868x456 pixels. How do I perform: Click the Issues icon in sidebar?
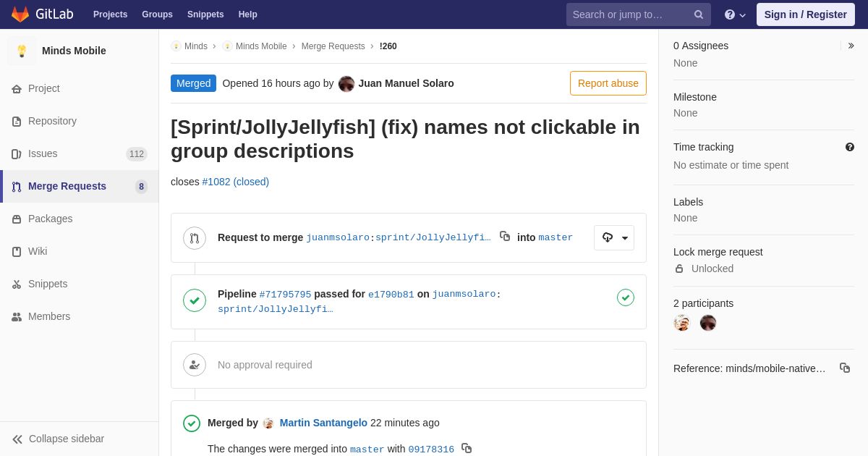click(17, 154)
